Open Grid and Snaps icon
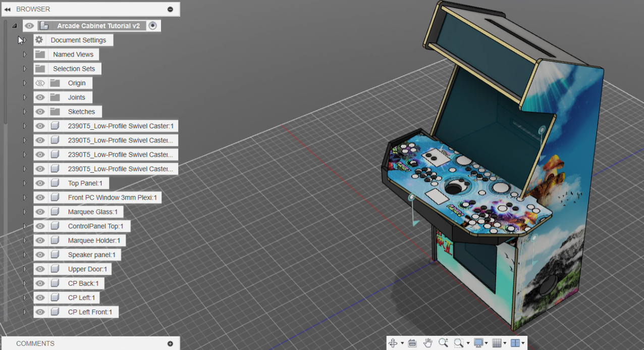The width and height of the screenshot is (644, 350). click(497, 343)
